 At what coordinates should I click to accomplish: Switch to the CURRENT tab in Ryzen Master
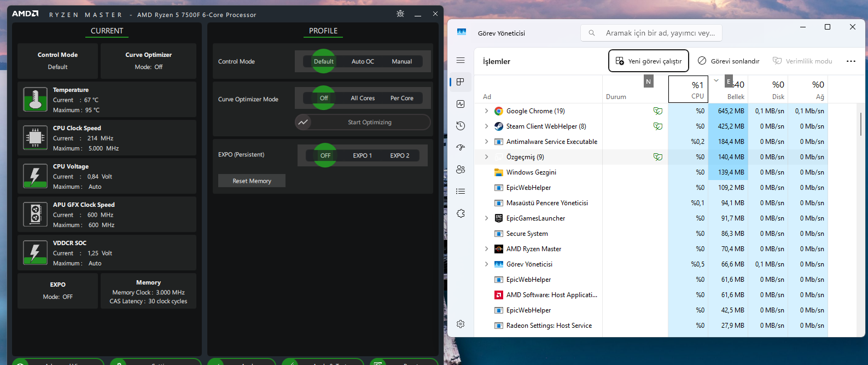107,31
